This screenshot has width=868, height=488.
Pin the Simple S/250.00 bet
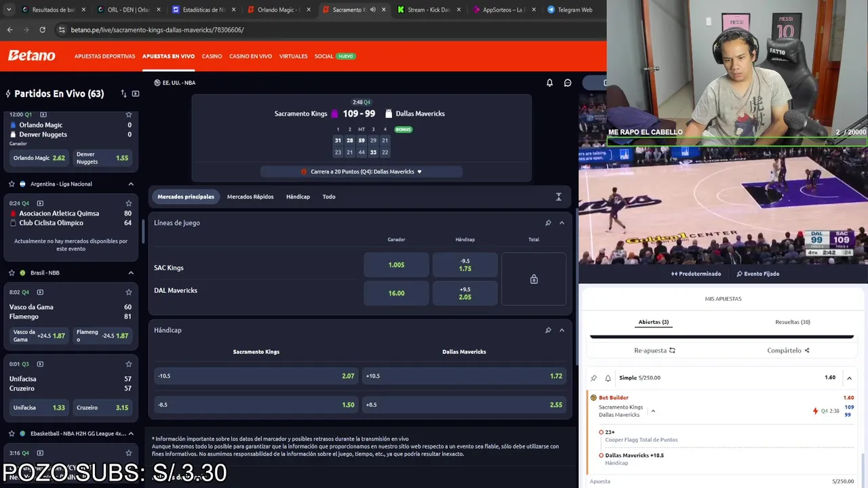point(594,378)
